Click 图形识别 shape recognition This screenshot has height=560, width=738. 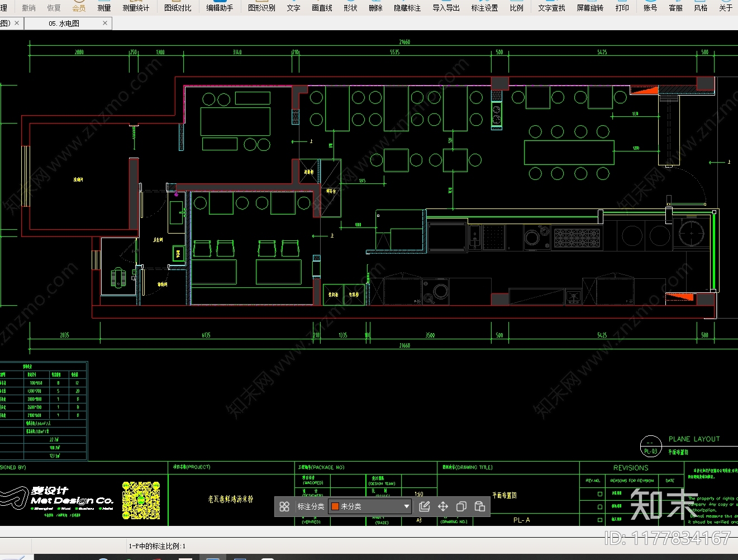coord(261,8)
